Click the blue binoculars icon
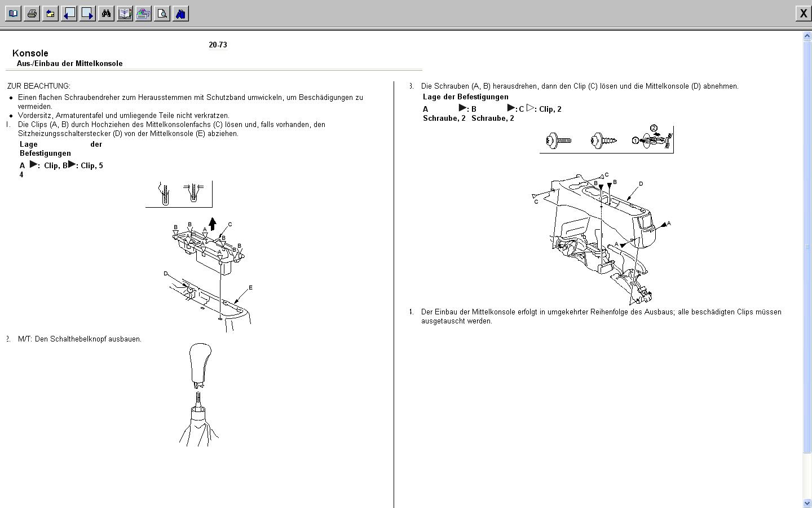 [x=180, y=14]
